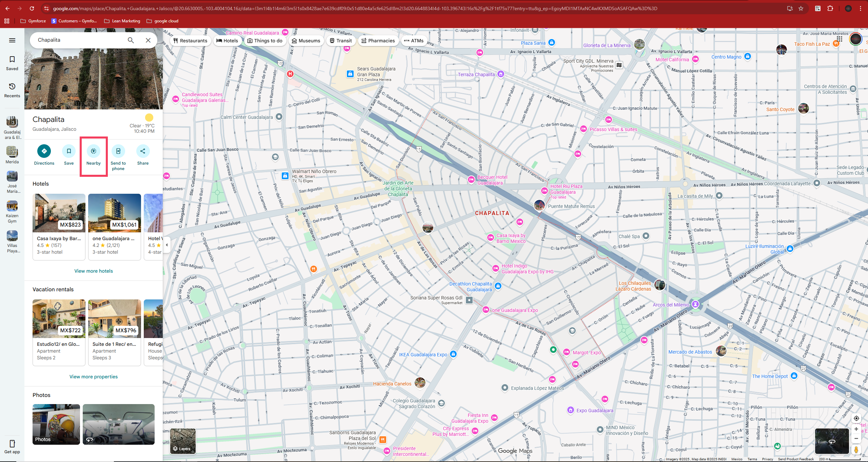868x462 pixels.
Task: Select the Things to do chip
Action: (265, 41)
